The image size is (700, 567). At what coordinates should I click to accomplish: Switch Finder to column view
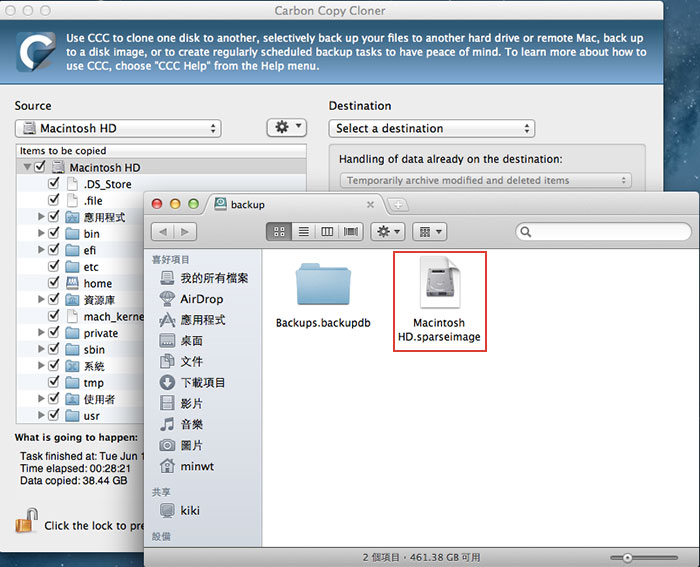click(x=327, y=231)
